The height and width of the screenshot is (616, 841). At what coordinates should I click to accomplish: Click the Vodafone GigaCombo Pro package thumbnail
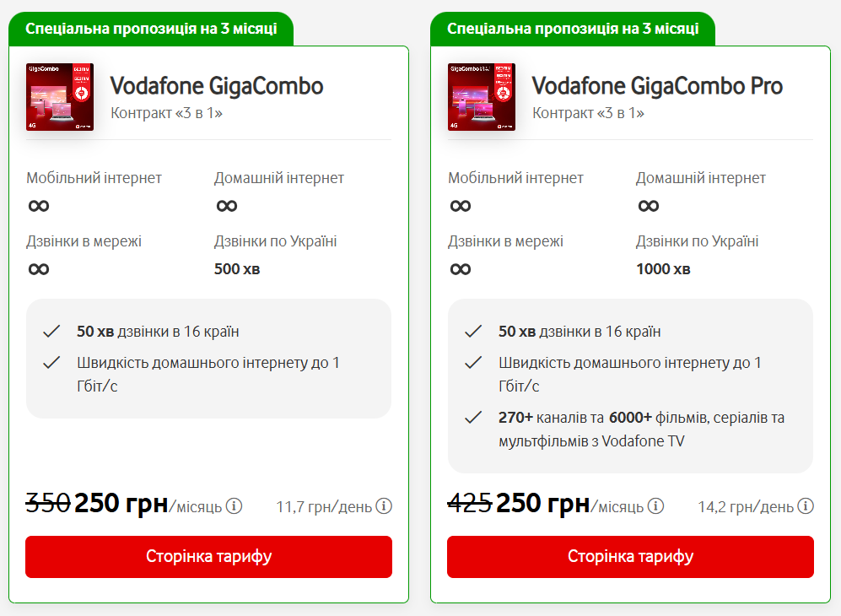(482, 97)
